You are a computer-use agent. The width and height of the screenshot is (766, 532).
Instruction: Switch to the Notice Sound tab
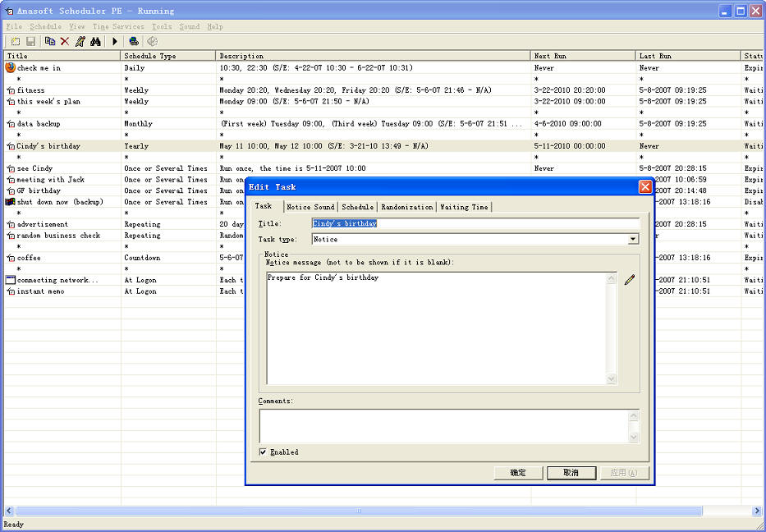[x=310, y=207]
